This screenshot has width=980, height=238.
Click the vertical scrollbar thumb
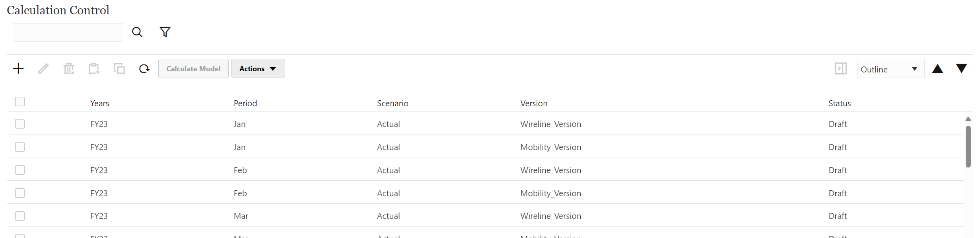968,146
